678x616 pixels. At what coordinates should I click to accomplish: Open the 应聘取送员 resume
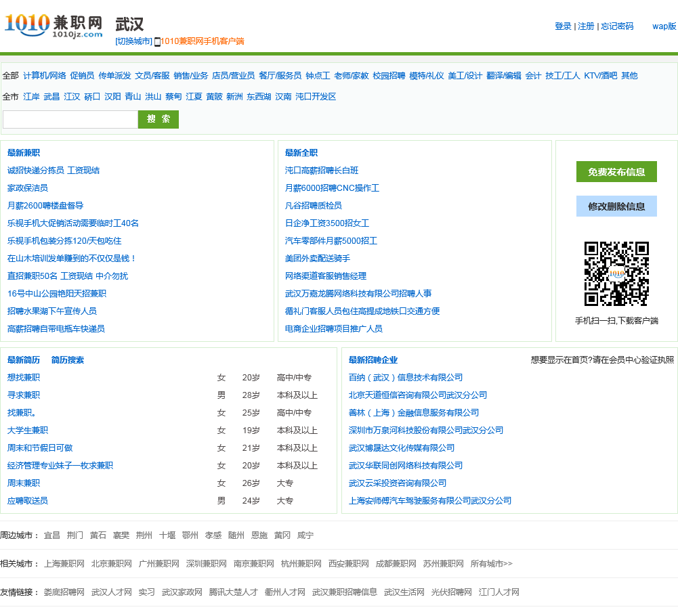coord(27,501)
